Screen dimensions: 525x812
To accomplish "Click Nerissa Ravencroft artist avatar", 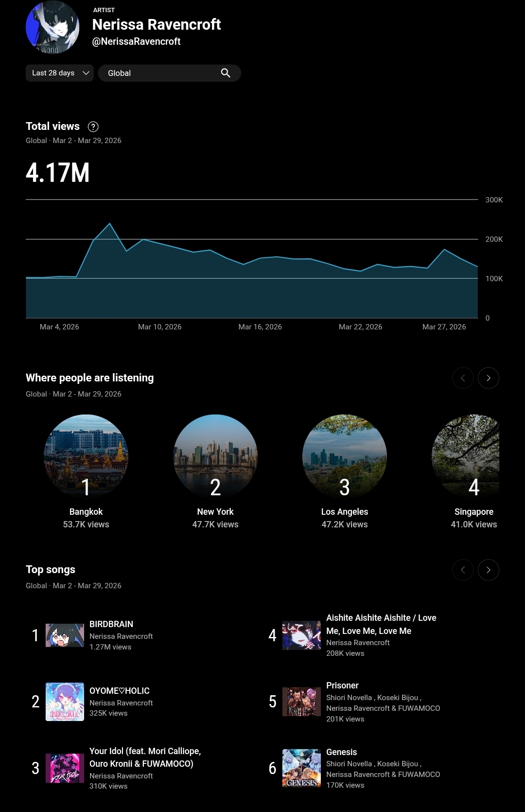I will click(52, 27).
